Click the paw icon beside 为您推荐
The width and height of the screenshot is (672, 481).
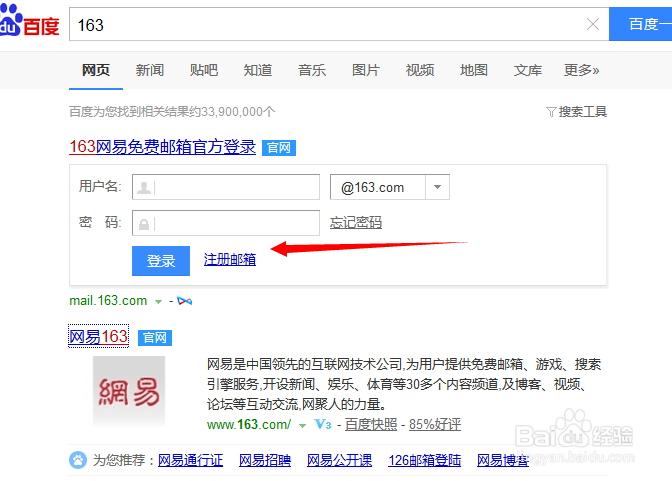pos(78,460)
